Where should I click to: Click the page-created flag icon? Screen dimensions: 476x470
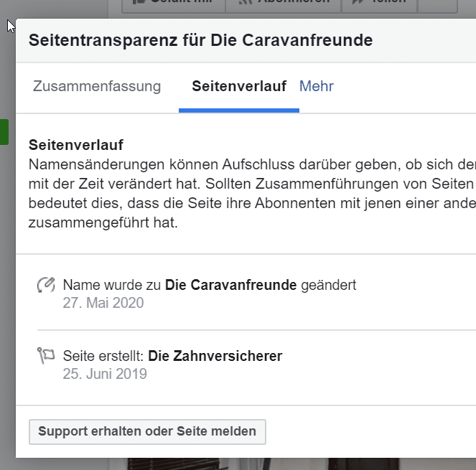coord(46,355)
